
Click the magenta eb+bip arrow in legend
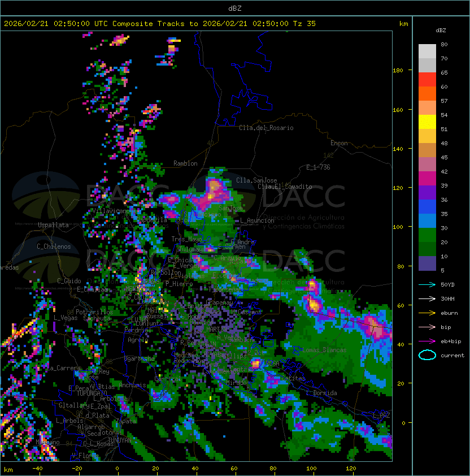tap(427, 341)
